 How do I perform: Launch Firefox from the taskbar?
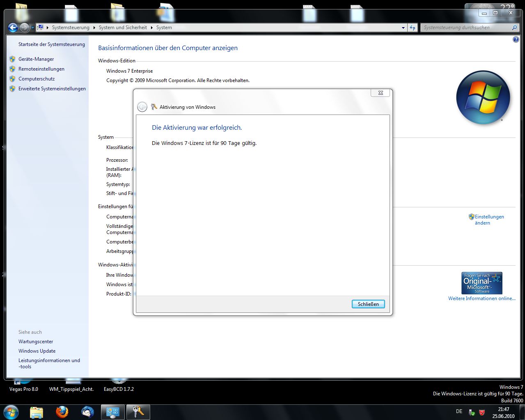(x=62, y=412)
